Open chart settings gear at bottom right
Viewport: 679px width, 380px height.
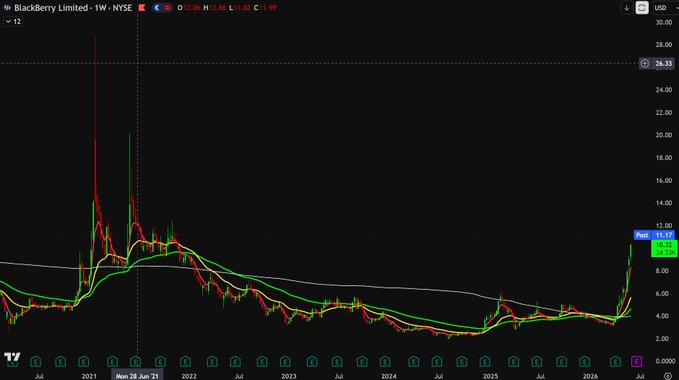pos(668,376)
